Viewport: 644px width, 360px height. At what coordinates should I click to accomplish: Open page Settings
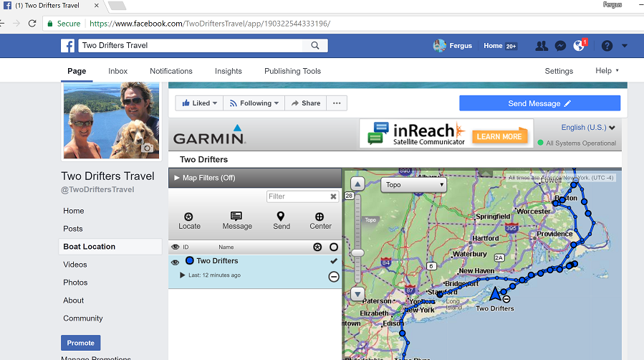click(x=559, y=71)
